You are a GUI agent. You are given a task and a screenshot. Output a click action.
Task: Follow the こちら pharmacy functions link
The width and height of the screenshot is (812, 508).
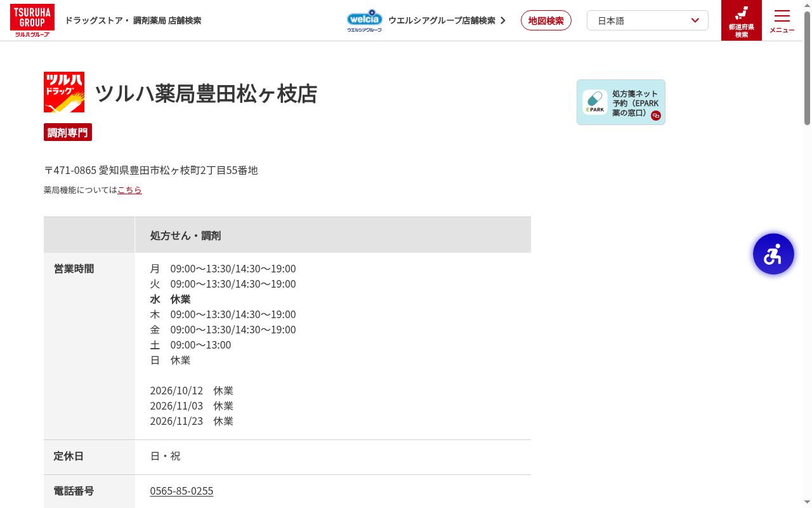click(129, 190)
